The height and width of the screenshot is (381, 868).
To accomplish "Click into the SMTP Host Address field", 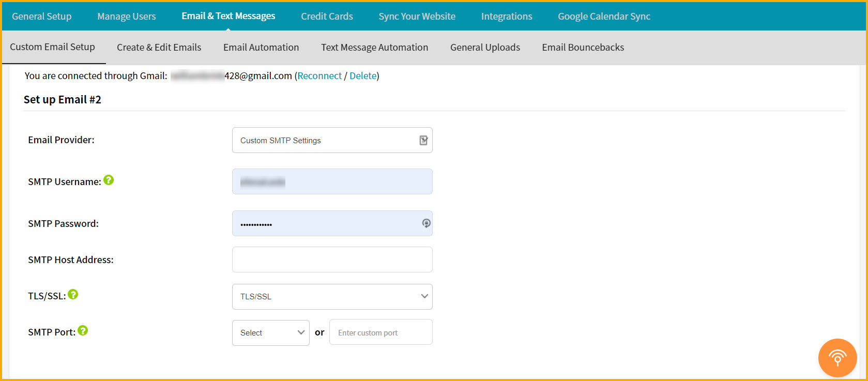I will [x=332, y=260].
